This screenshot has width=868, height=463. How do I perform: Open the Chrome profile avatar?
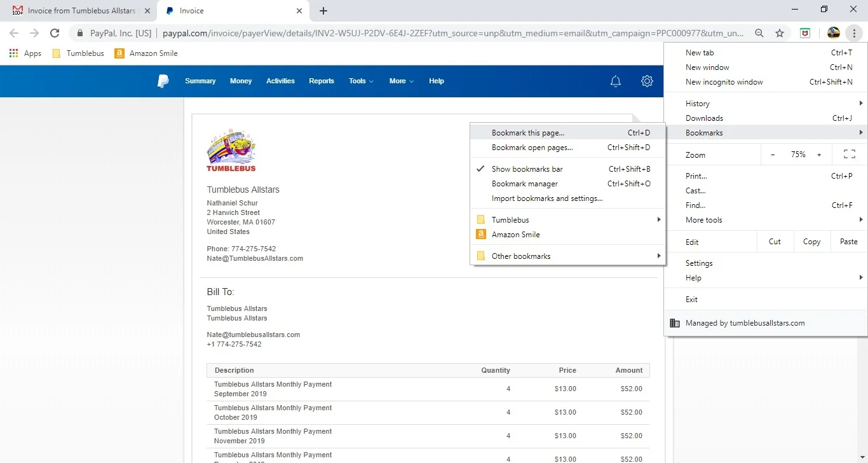[834, 33]
